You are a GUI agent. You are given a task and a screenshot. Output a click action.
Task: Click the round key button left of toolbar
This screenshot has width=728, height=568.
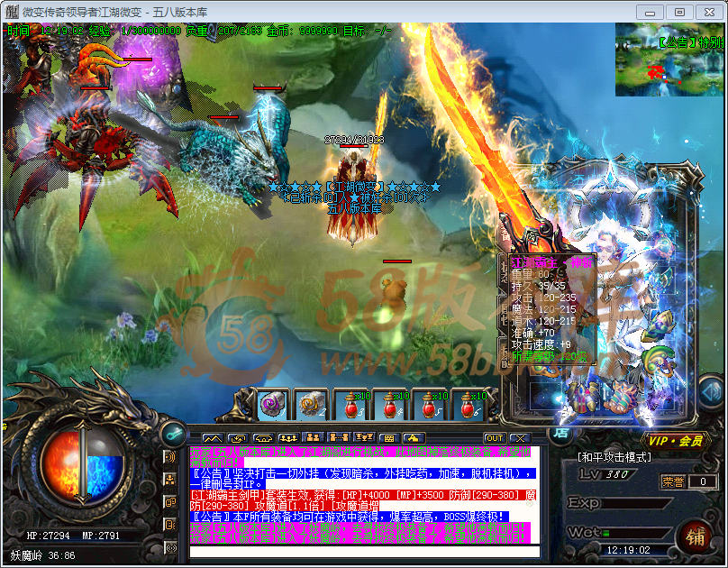[174, 434]
